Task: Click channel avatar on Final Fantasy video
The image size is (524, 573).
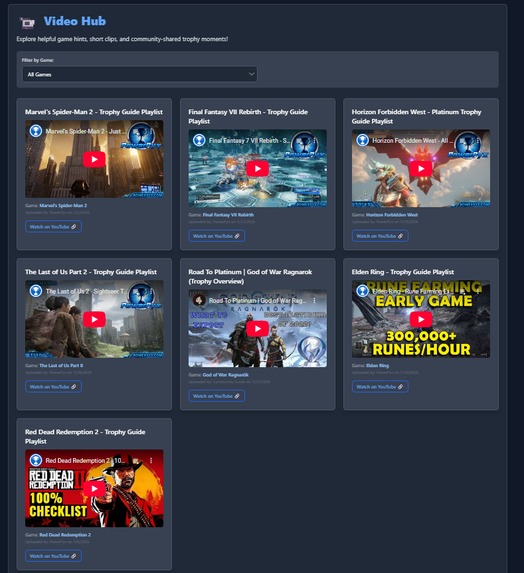Action: coord(199,140)
